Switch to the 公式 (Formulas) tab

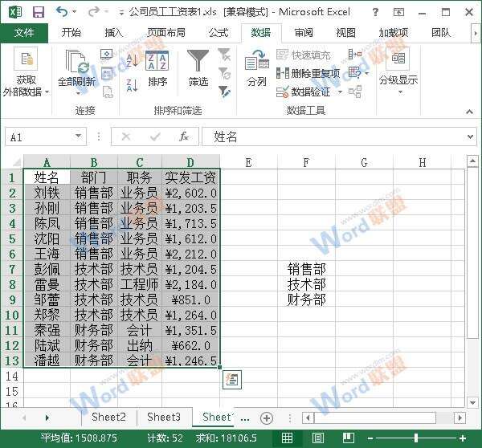[219, 33]
